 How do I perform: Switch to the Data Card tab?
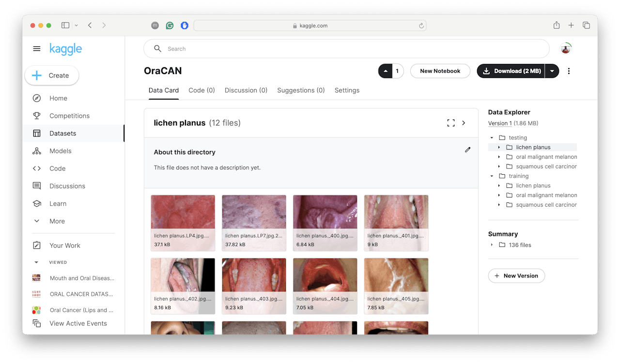point(164,91)
